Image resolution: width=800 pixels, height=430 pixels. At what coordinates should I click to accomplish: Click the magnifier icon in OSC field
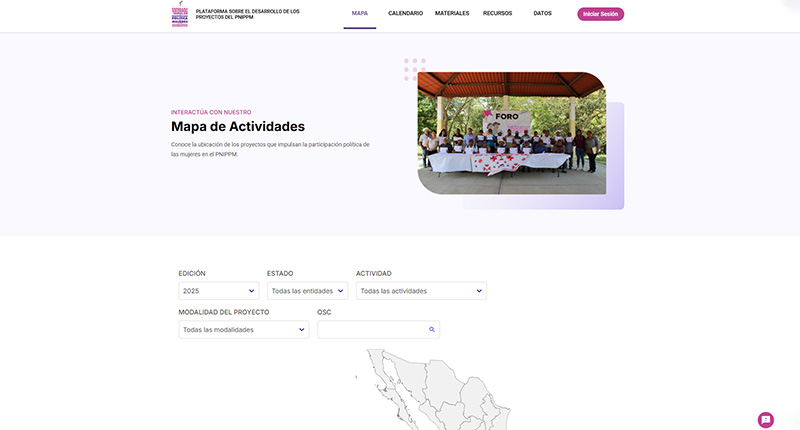432,329
